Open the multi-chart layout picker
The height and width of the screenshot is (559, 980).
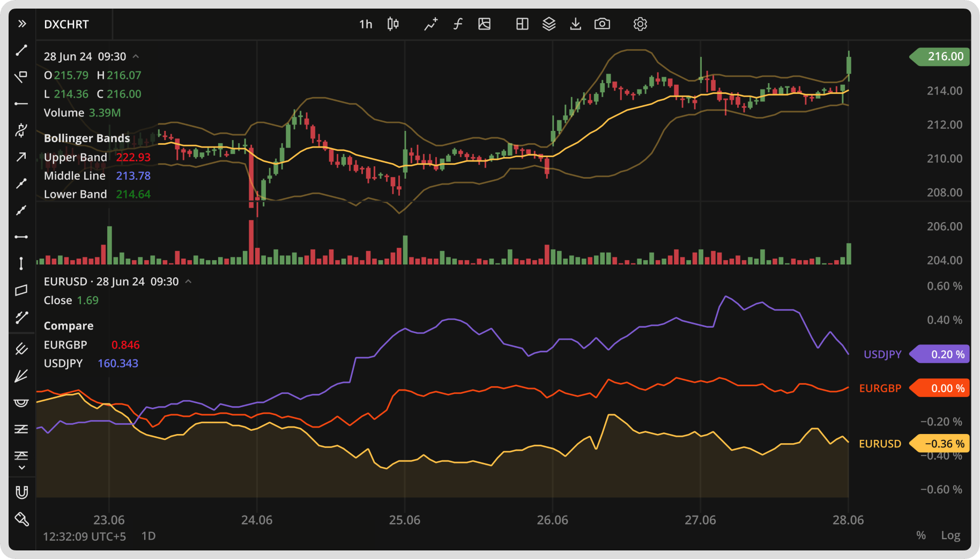click(x=521, y=24)
